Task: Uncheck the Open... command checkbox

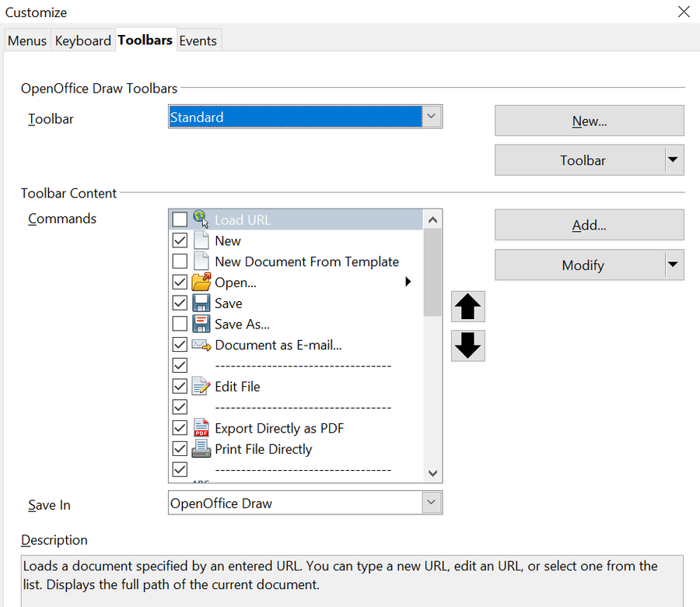Action: [x=180, y=282]
